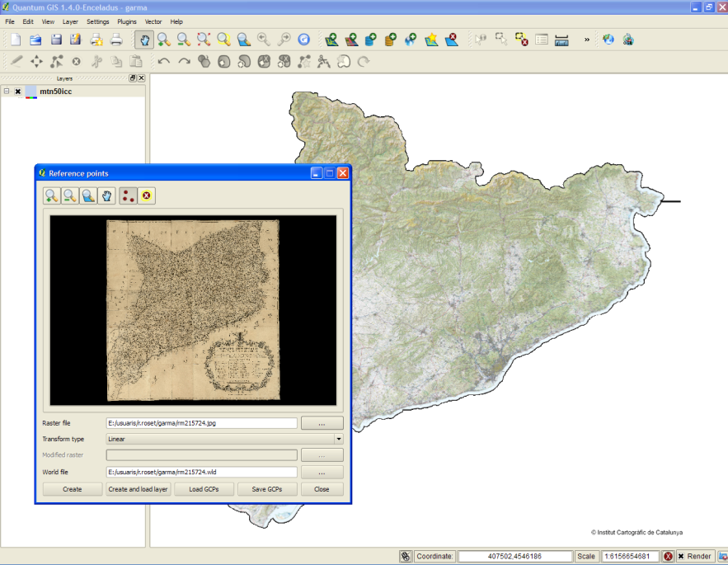This screenshot has width=728, height=565.
Task: Click the Toggle Editing pencil icon
Action: pos(16,61)
